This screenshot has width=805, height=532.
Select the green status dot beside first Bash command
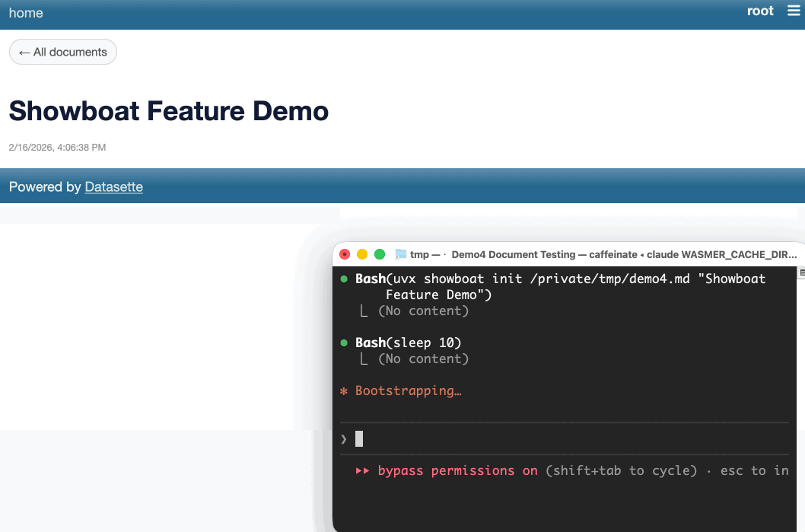[x=344, y=279]
